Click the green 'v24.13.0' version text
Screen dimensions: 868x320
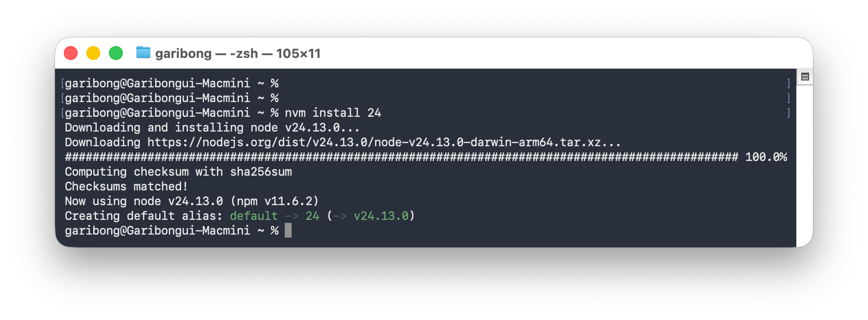[381, 216]
